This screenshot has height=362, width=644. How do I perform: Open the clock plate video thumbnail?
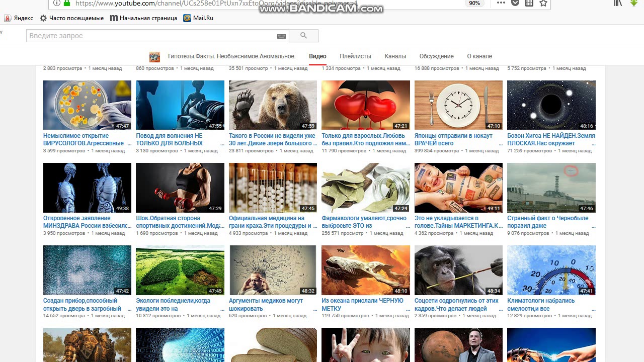click(x=458, y=105)
